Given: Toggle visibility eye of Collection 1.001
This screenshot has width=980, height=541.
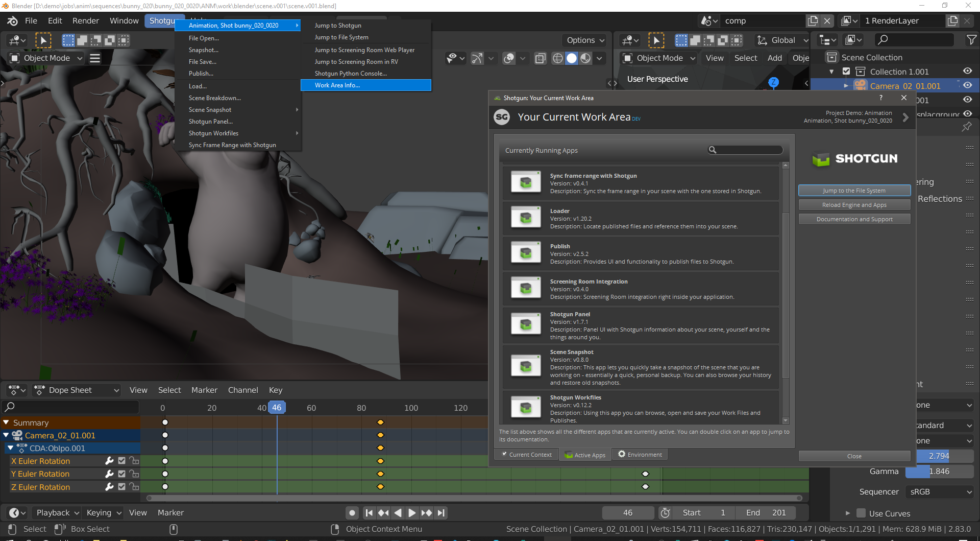Looking at the screenshot, I should tap(967, 72).
